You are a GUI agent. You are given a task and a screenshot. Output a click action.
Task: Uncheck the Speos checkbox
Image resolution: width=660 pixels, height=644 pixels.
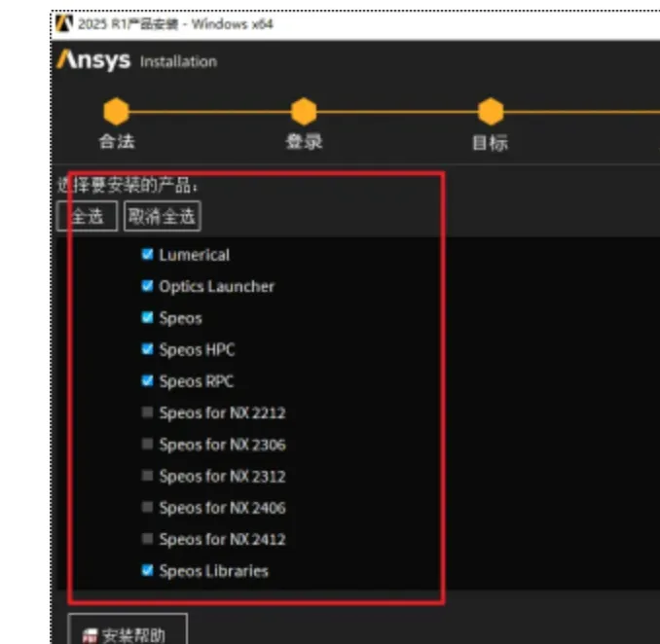147,317
